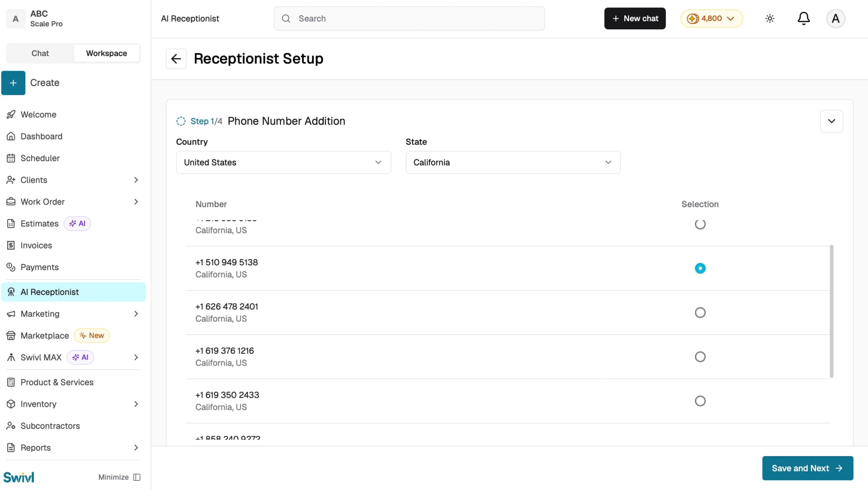Click the phone number list scrollbar
Screen dimensions: 868x490
coord(831,311)
